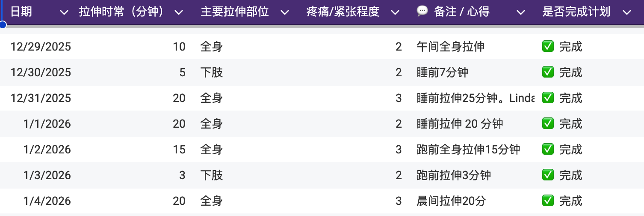Toggle the green checkmark in 12/30/2025 row
Screen dimensions: 644x216
point(548,72)
